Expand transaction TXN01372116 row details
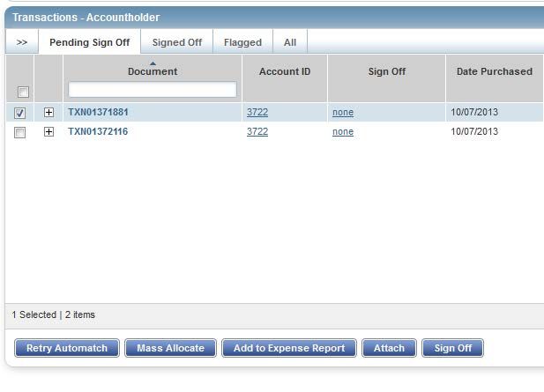Screen dimensions: 544x392 (x=48, y=132)
